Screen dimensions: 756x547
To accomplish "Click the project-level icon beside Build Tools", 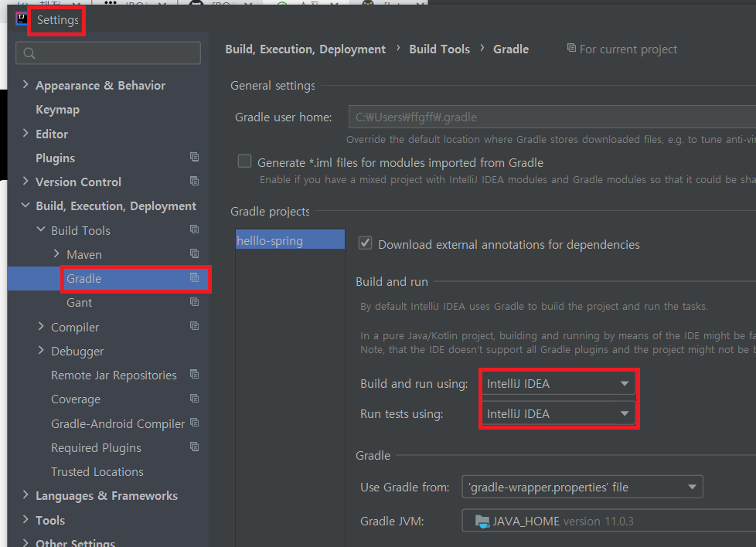I will [x=194, y=229].
